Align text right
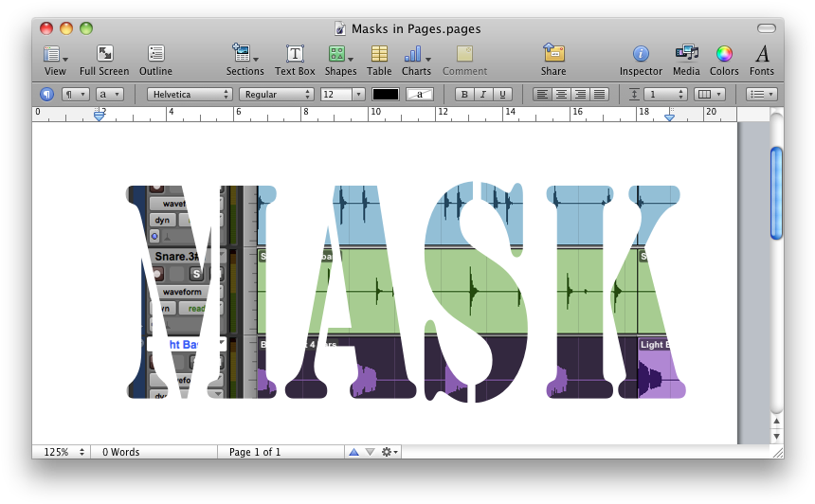The height and width of the screenshot is (504, 815). pos(581,94)
